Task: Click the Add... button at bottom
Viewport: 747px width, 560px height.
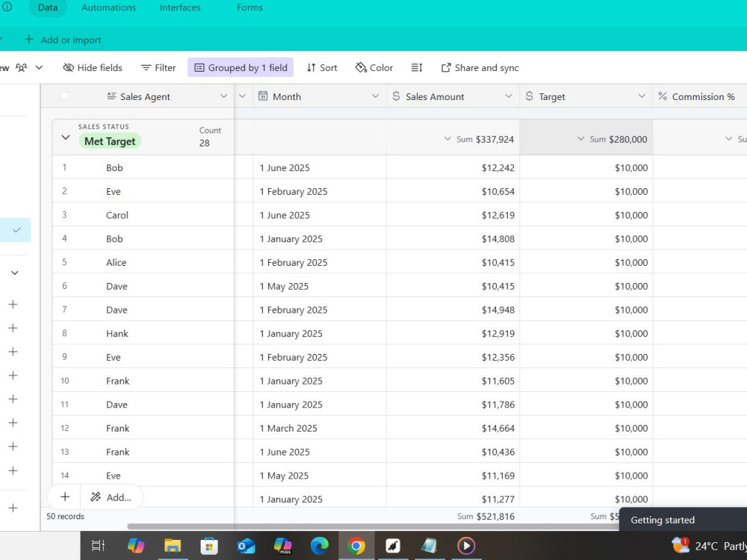Action: pyautogui.click(x=111, y=497)
